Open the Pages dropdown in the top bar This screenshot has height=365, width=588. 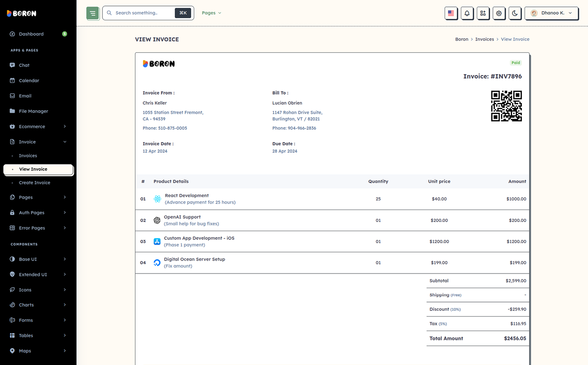(211, 13)
